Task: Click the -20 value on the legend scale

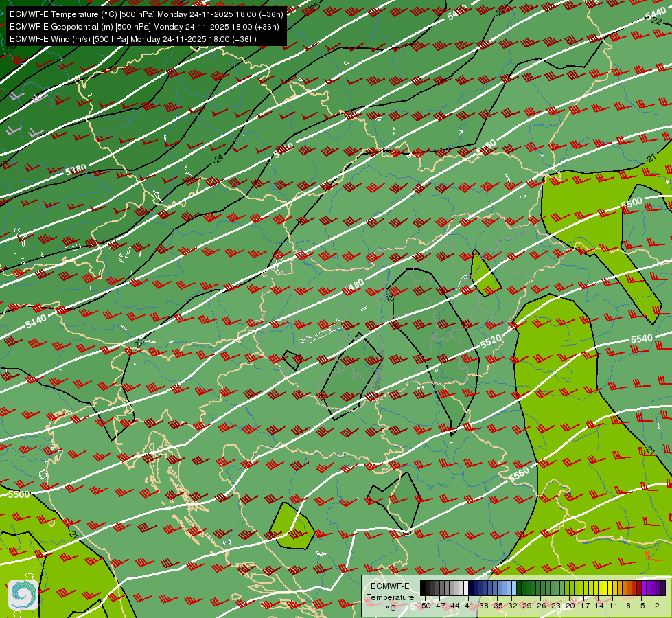Action: (x=569, y=606)
